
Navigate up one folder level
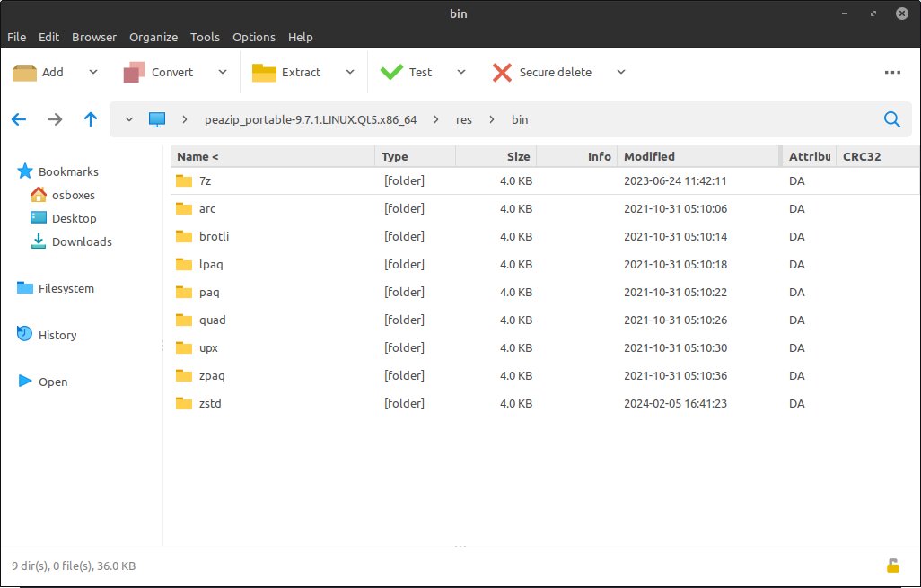coord(91,119)
